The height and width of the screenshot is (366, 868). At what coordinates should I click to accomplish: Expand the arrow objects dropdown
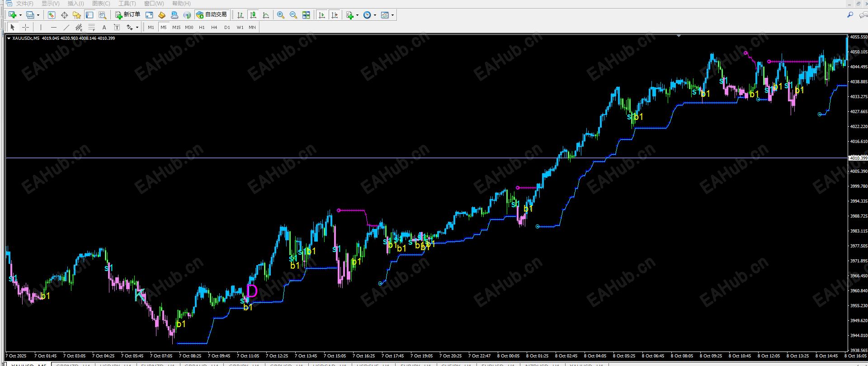click(137, 28)
